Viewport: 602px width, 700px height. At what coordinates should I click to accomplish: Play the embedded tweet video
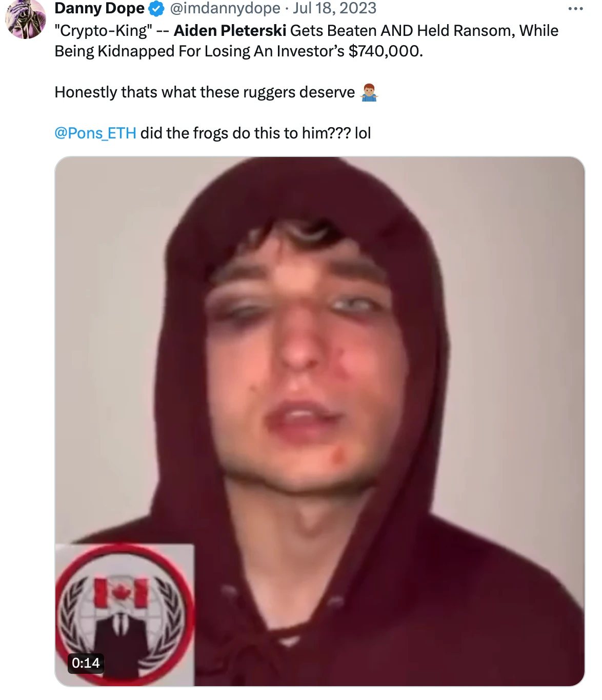pos(319,421)
